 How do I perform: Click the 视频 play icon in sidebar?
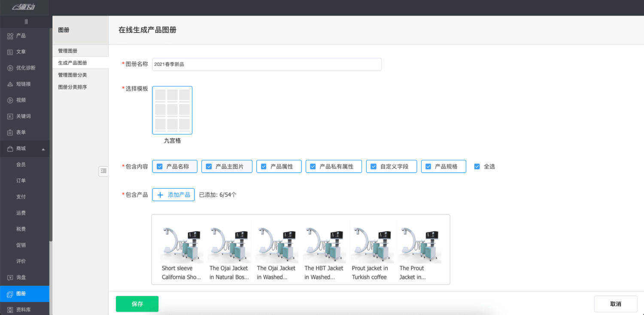coord(10,100)
